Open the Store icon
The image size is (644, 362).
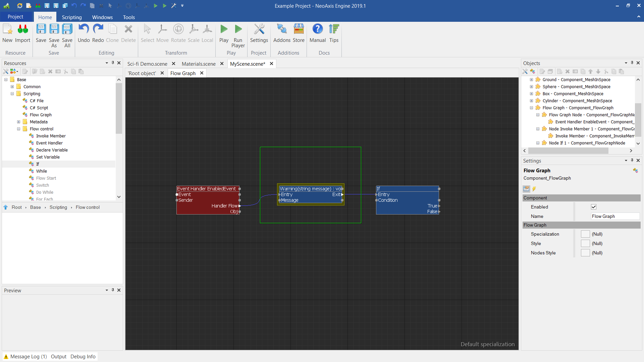click(x=298, y=33)
